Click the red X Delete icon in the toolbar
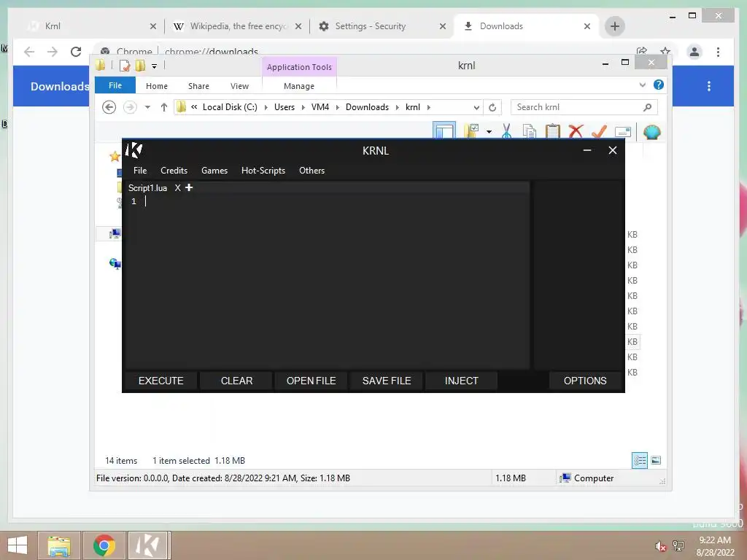 (576, 131)
